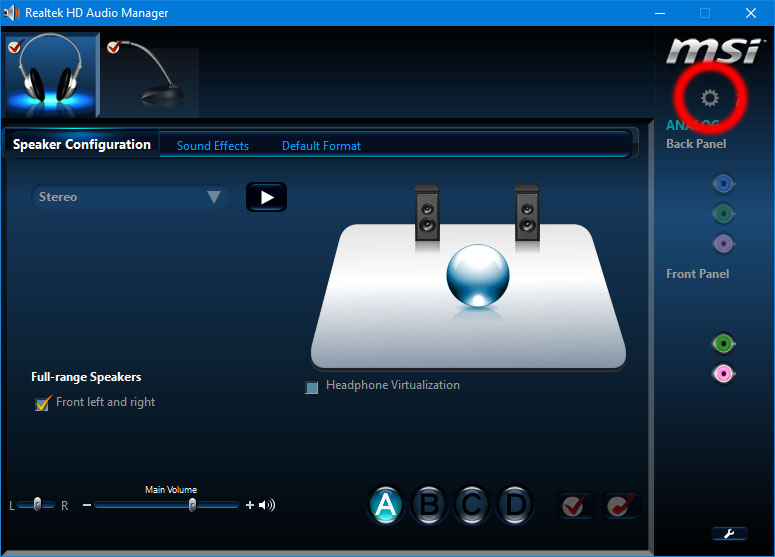Click the Realtek HD Audio Manager title icon
This screenshot has width=775, height=557.
point(11,12)
